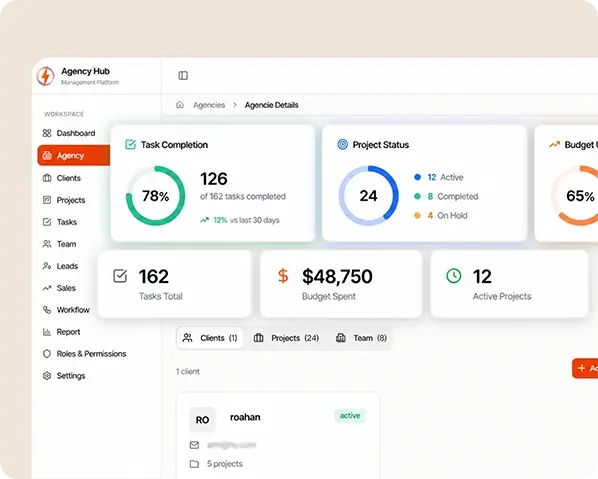This screenshot has width=598, height=479.
Task: Click "of 162 tasks completed" text
Action: point(243,196)
